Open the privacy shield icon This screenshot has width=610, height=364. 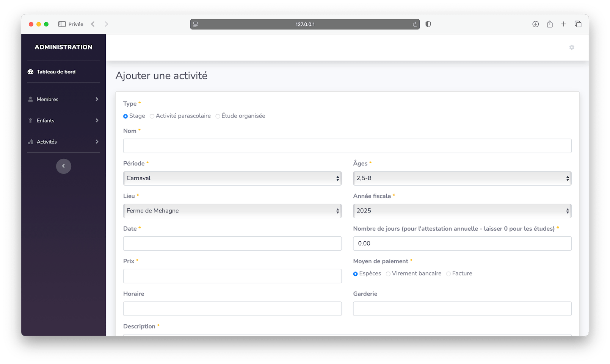(x=428, y=24)
